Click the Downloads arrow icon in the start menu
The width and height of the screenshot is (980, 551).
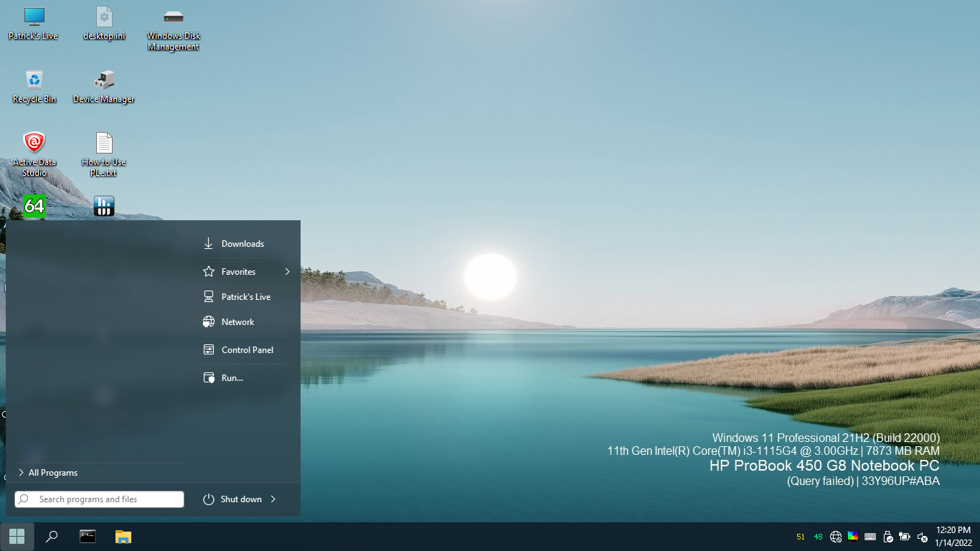tap(209, 244)
